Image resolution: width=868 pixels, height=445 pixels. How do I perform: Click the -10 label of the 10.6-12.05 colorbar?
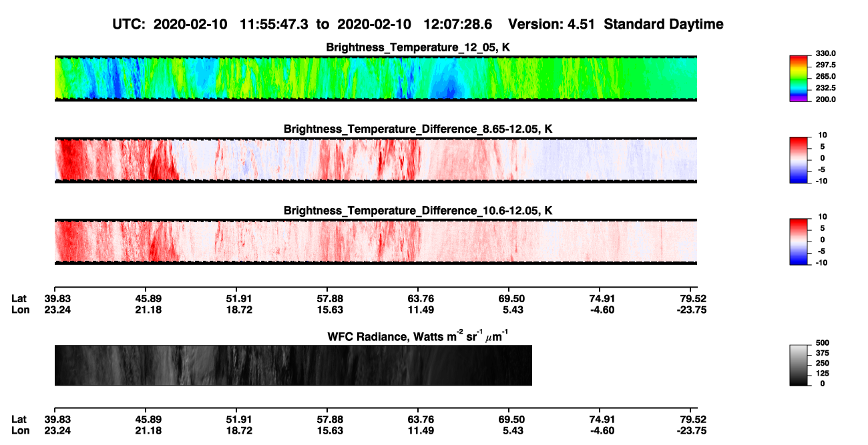[x=822, y=262]
